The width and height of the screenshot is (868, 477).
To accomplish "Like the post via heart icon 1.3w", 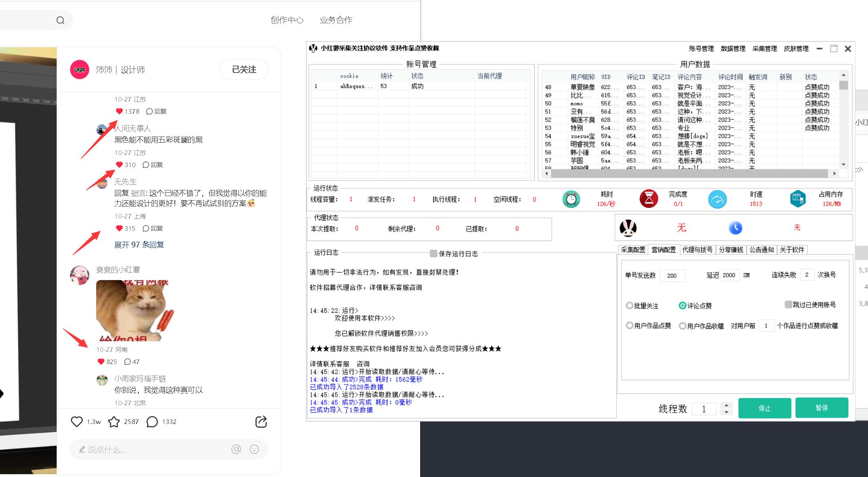I will pyautogui.click(x=77, y=422).
